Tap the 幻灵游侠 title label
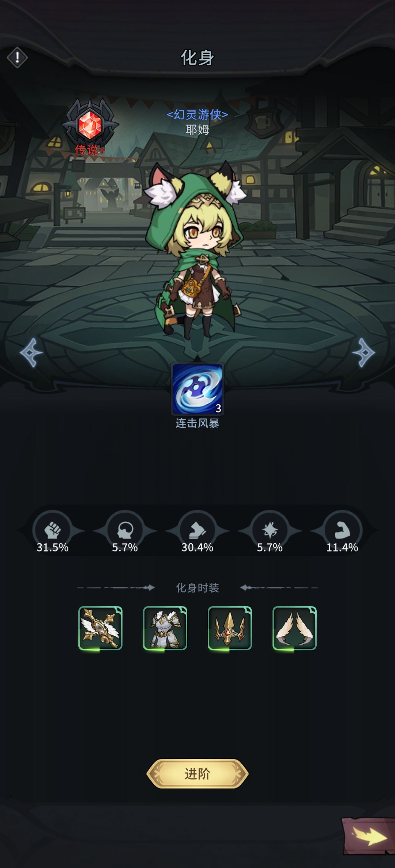Screen dimensions: 395x868 coord(197,115)
